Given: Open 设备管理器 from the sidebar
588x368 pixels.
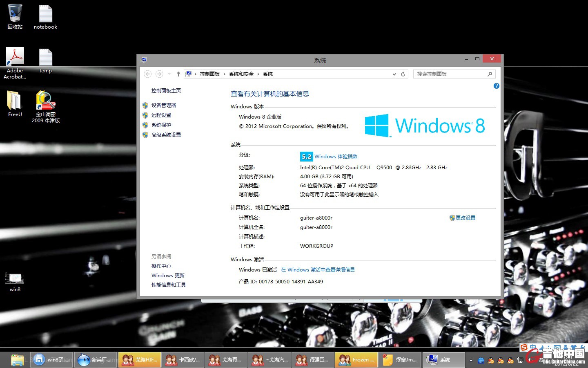Looking at the screenshot, I should coord(164,105).
